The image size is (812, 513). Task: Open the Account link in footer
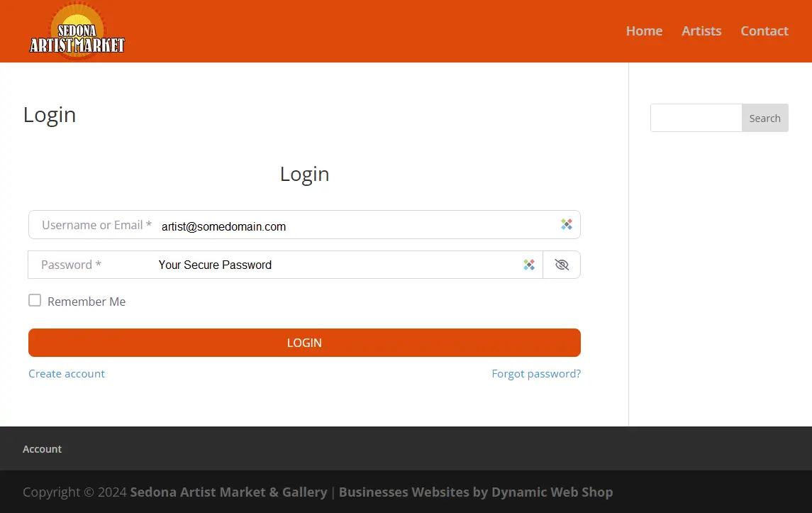pyautogui.click(x=43, y=449)
